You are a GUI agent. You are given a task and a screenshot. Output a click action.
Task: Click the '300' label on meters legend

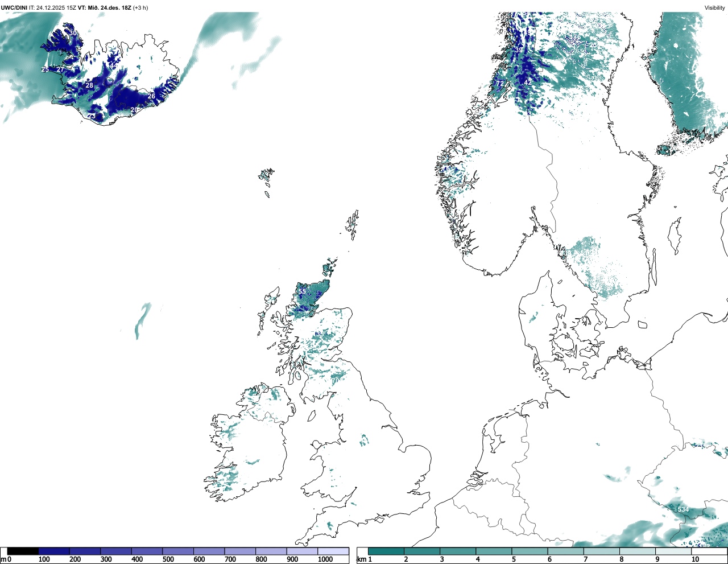106,559
